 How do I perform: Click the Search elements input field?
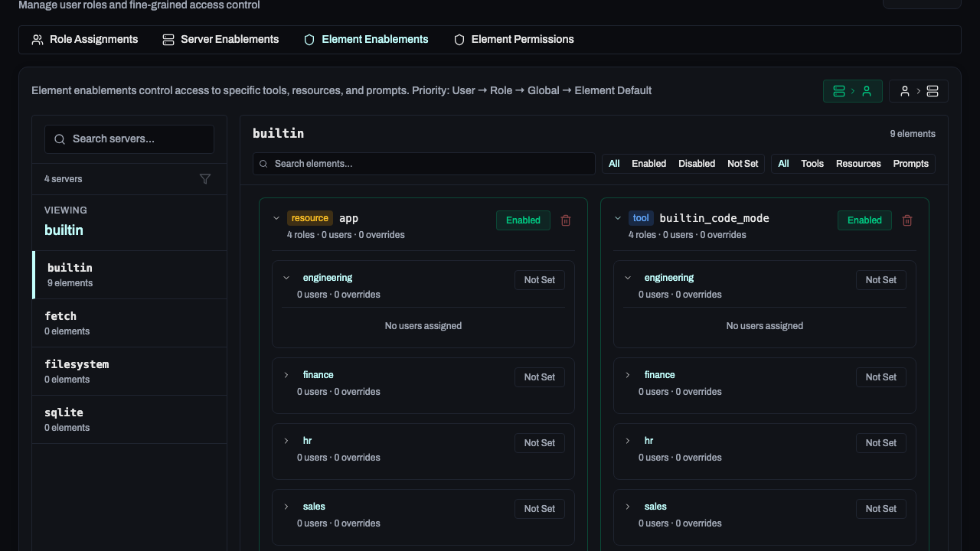coord(423,164)
